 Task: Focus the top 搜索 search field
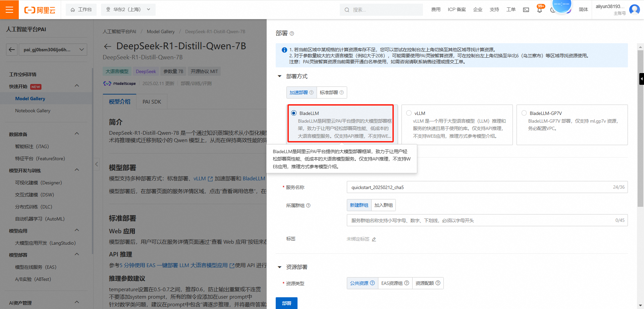tap(381, 10)
